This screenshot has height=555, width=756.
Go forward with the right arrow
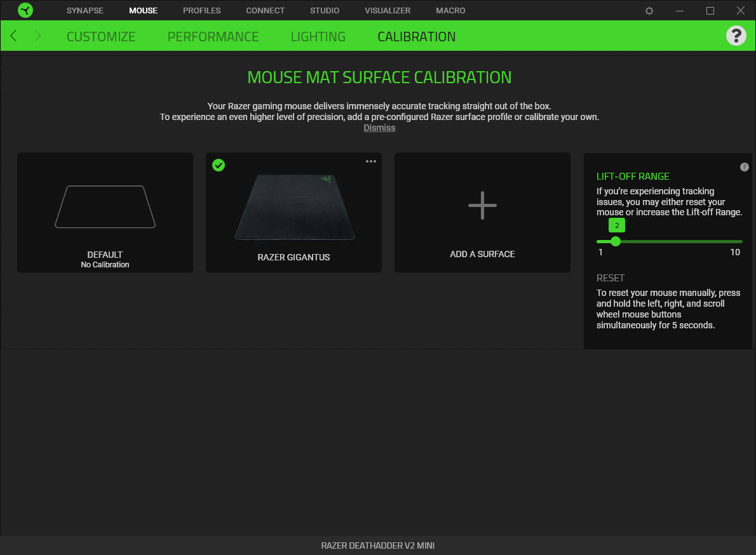coord(37,36)
